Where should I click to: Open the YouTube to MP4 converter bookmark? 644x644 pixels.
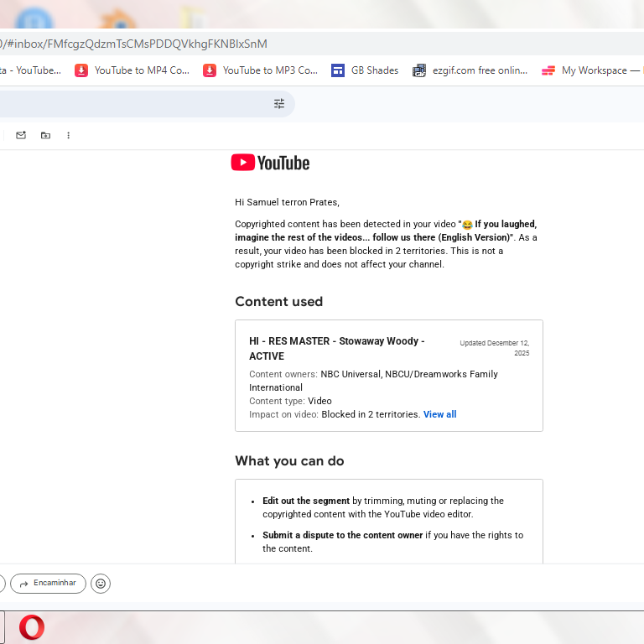[132, 70]
